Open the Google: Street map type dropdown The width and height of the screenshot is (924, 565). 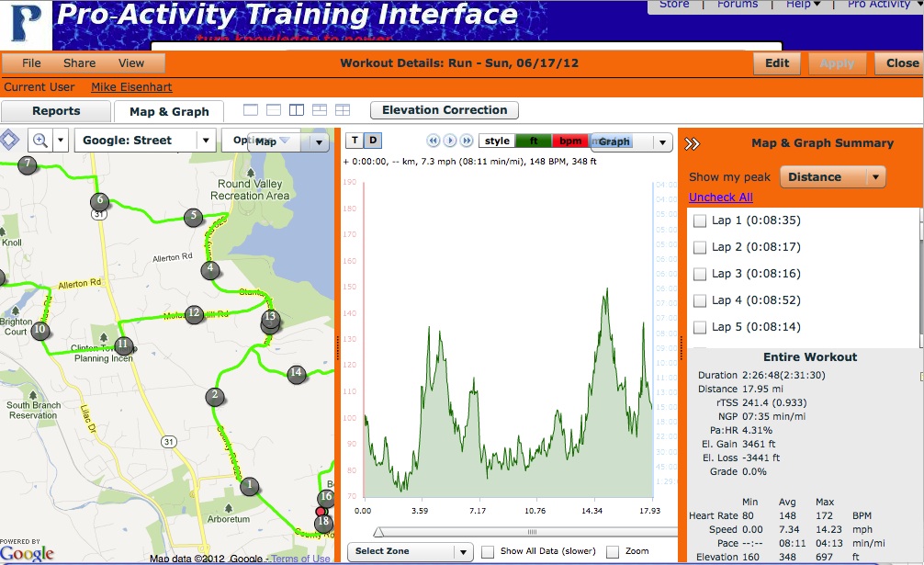pos(145,141)
